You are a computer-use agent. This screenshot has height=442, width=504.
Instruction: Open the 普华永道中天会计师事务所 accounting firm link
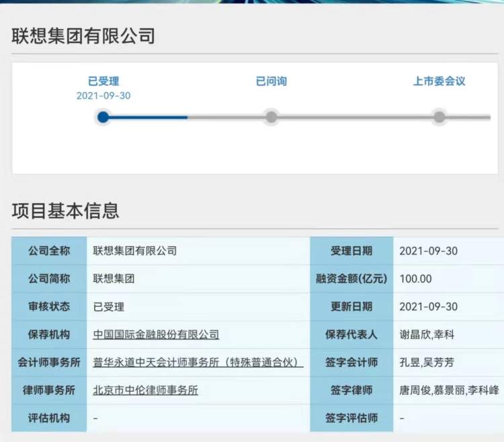[198, 363]
